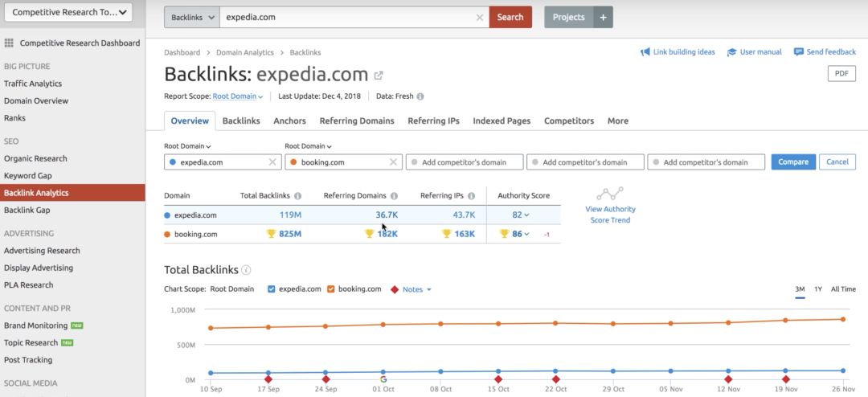Open the Dashboard breadcrumb link
Screen dimensions: 868x397
[x=182, y=52]
